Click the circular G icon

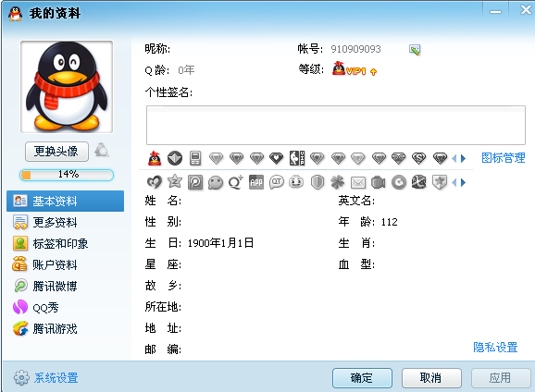click(x=399, y=182)
